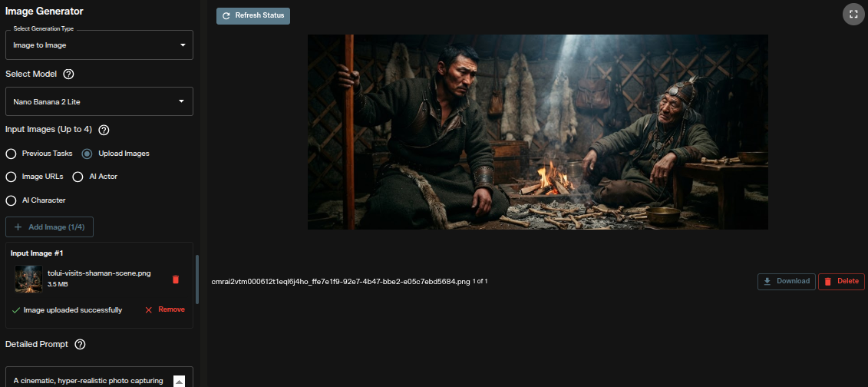The height and width of the screenshot is (387, 868).
Task: Open the Nano Banana 2 Lite model dropdown
Action: 99,101
